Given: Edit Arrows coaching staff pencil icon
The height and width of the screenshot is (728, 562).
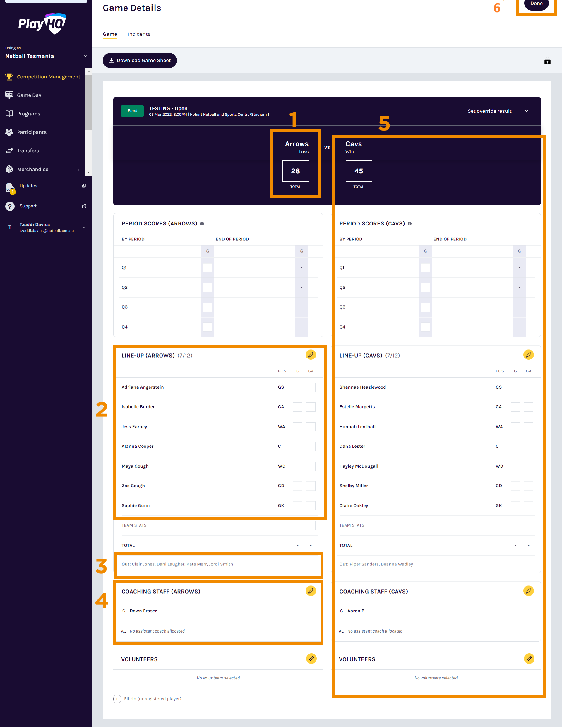Looking at the screenshot, I should 311,591.
